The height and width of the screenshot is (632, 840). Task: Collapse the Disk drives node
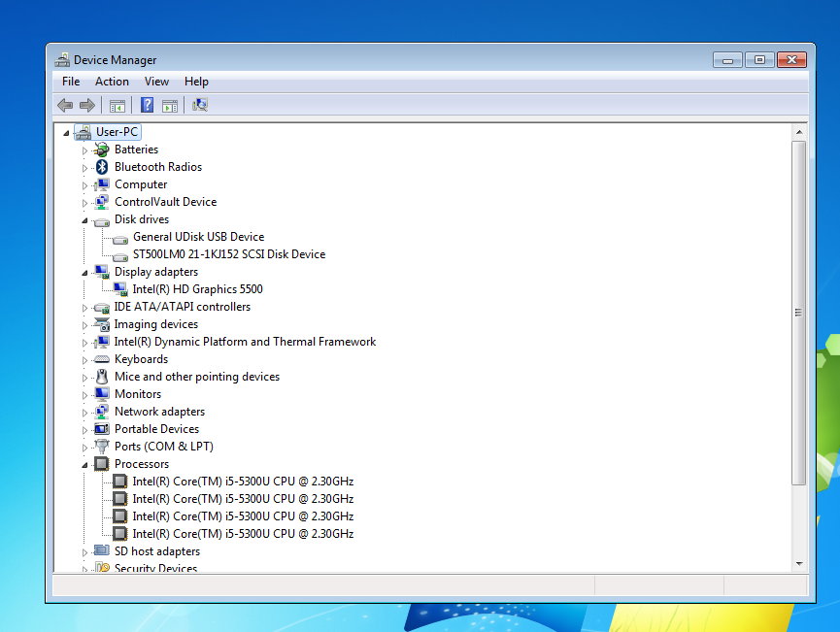point(84,220)
